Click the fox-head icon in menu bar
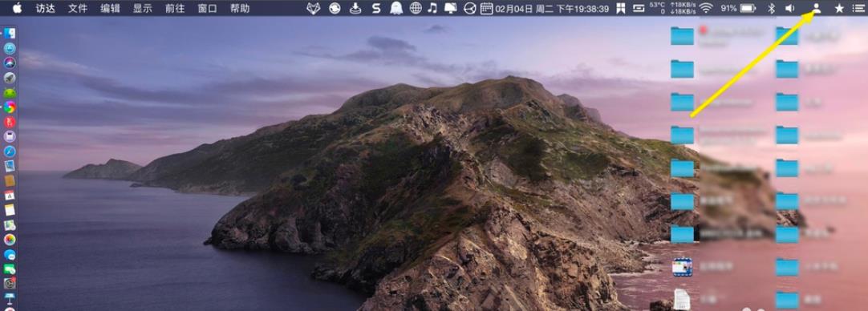 pos(314,8)
